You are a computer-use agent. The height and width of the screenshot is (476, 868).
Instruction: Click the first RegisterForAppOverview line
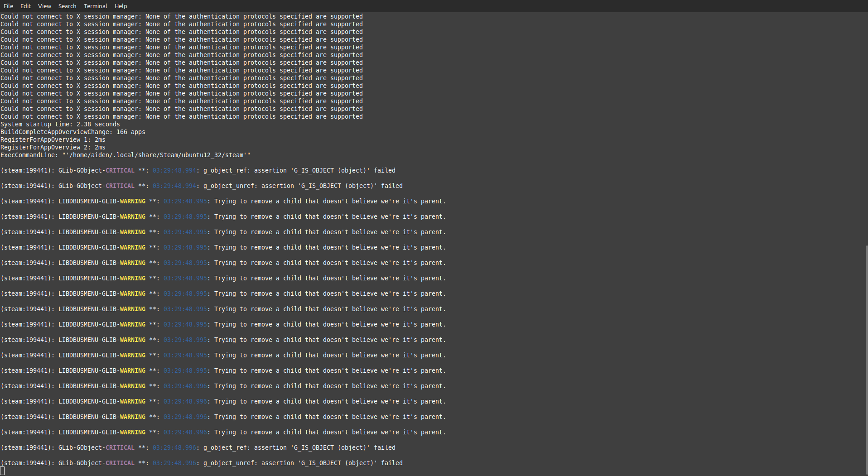53,139
